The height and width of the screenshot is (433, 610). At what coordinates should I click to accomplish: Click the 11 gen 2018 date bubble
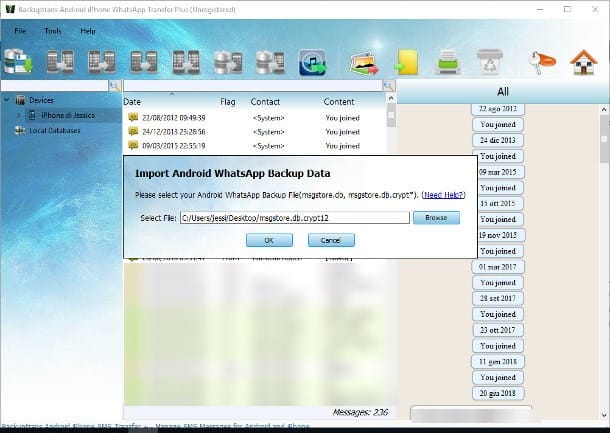pos(498,361)
